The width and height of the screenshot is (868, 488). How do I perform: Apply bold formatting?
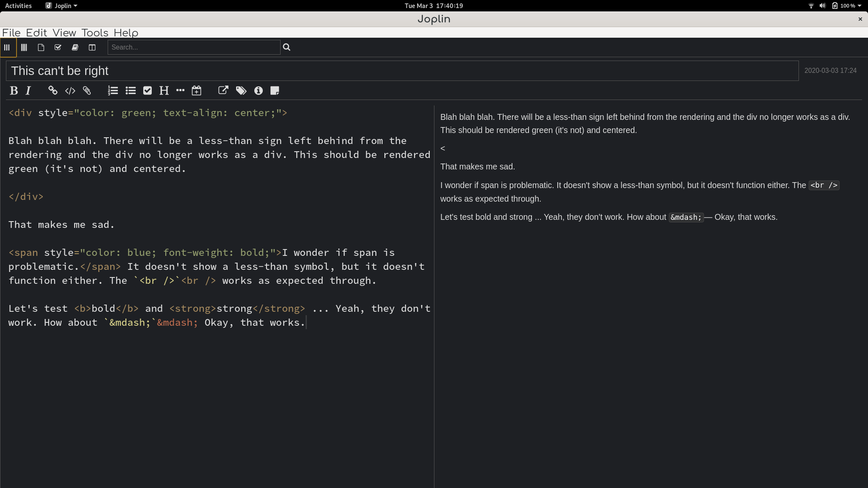point(14,91)
